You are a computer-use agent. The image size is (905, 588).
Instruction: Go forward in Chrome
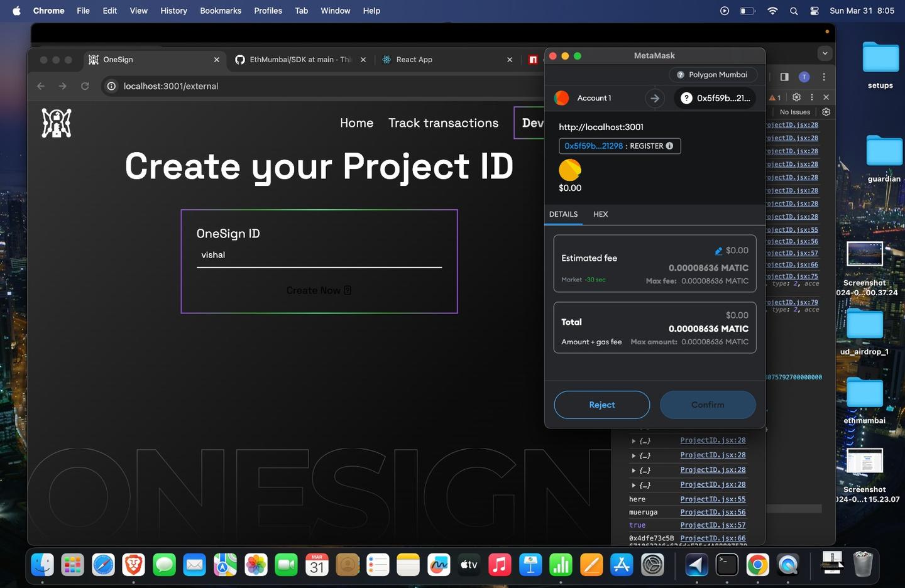63,86
